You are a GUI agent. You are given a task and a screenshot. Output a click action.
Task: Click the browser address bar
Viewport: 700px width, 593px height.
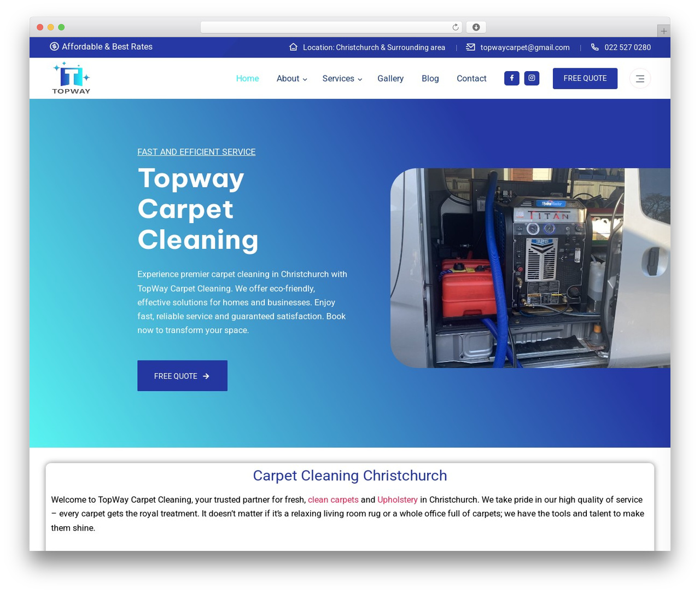tap(331, 27)
